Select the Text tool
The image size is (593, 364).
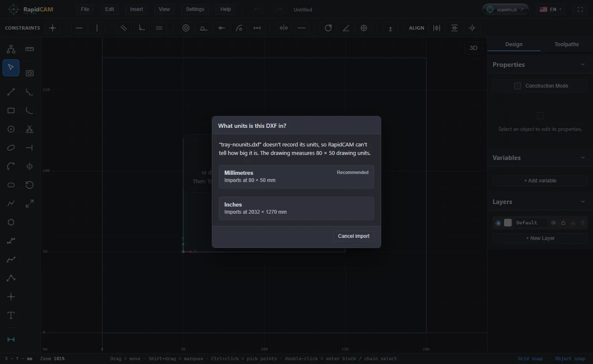click(x=11, y=315)
